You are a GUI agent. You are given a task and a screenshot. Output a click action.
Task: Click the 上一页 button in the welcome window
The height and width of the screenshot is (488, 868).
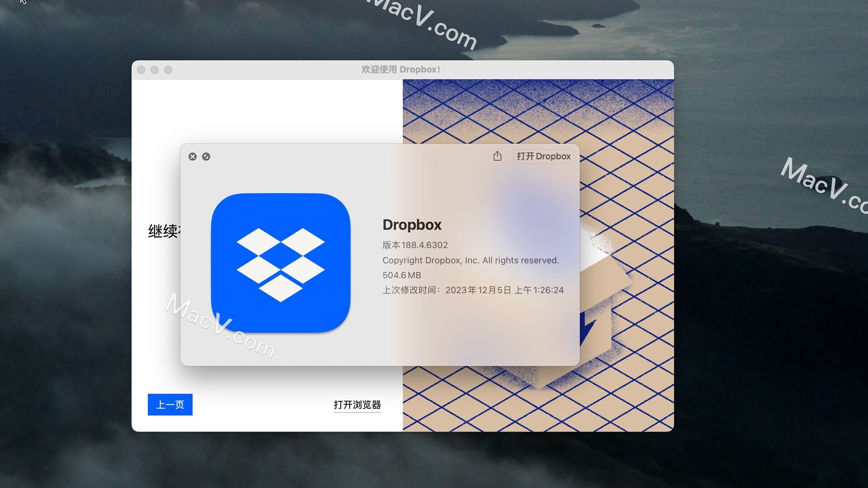click(170, 404)
